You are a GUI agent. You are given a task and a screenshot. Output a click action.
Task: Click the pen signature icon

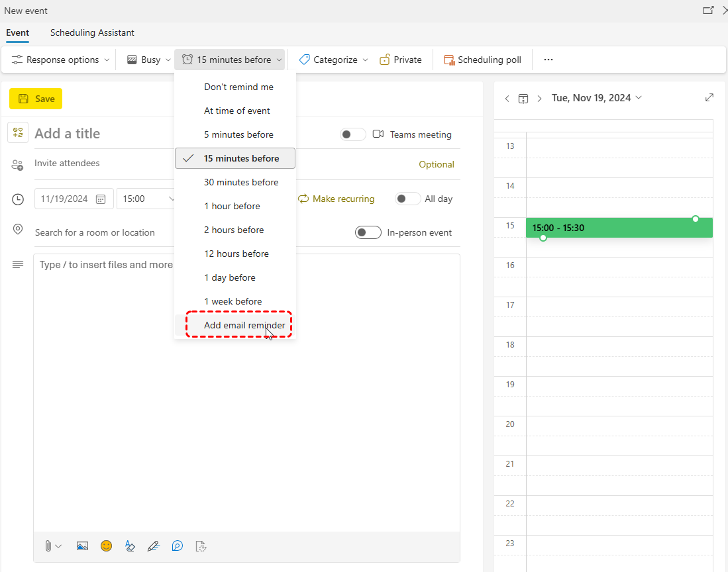[153, 546]
